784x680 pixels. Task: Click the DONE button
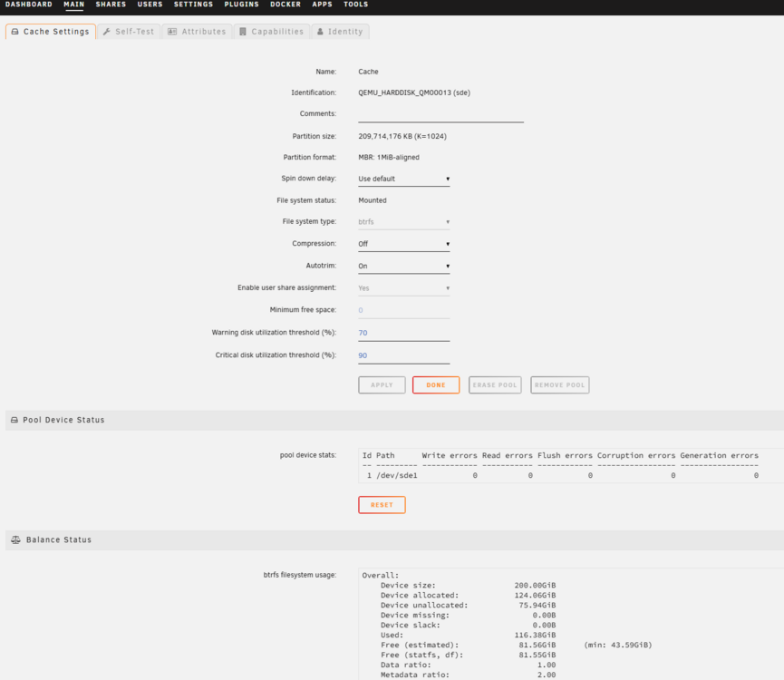pos(435,385)
